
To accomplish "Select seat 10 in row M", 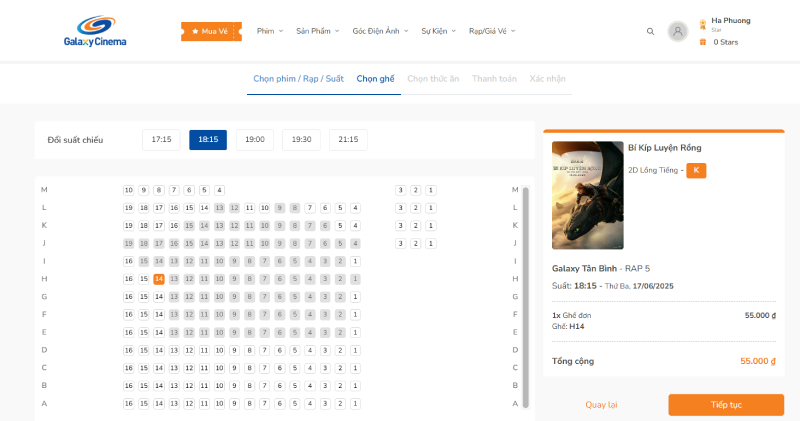I will pyautogui.click(x=129, y=190).
